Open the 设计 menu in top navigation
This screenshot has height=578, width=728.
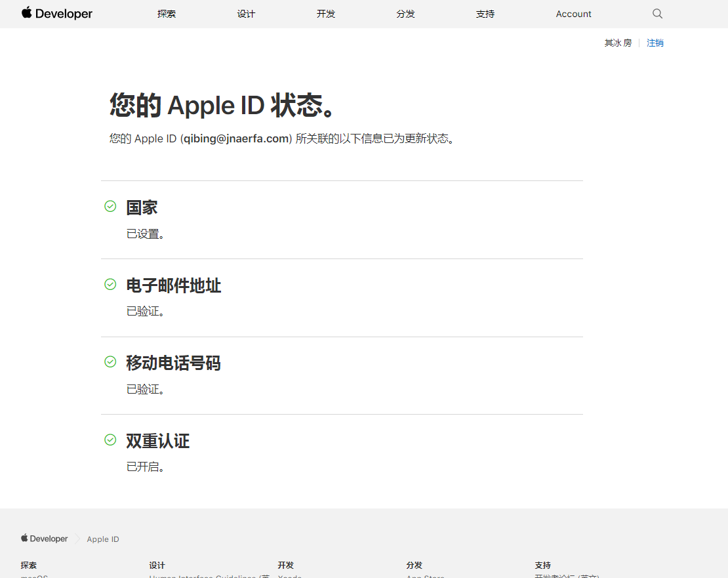(246, 14)
